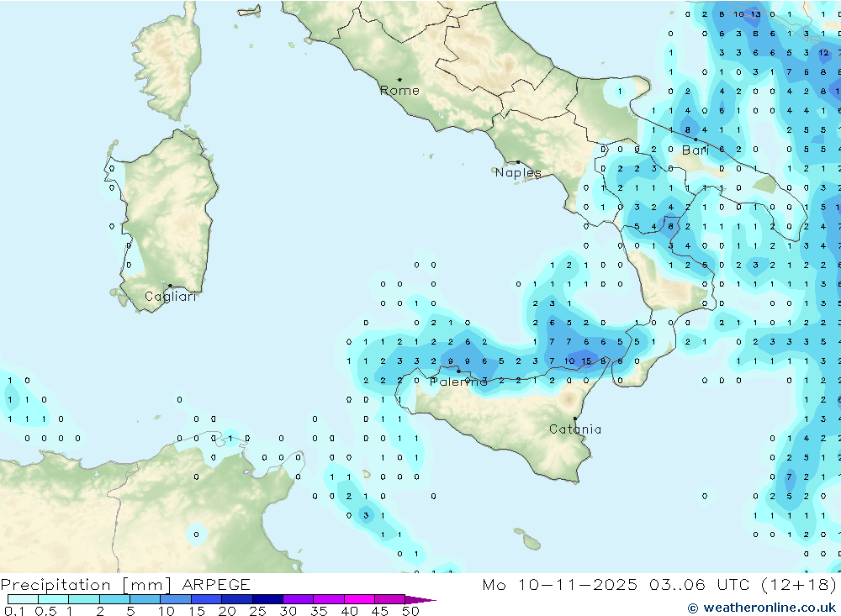
Task: Click the Rome city label
Action: [x=399, y=91]
